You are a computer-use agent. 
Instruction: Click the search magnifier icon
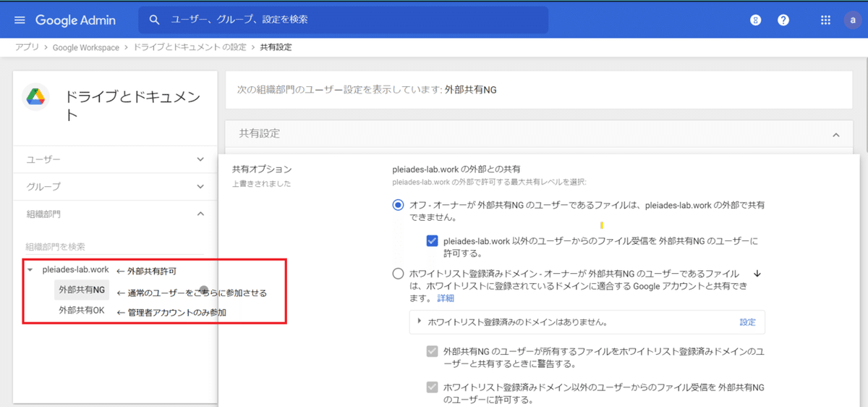coord(154,20)
